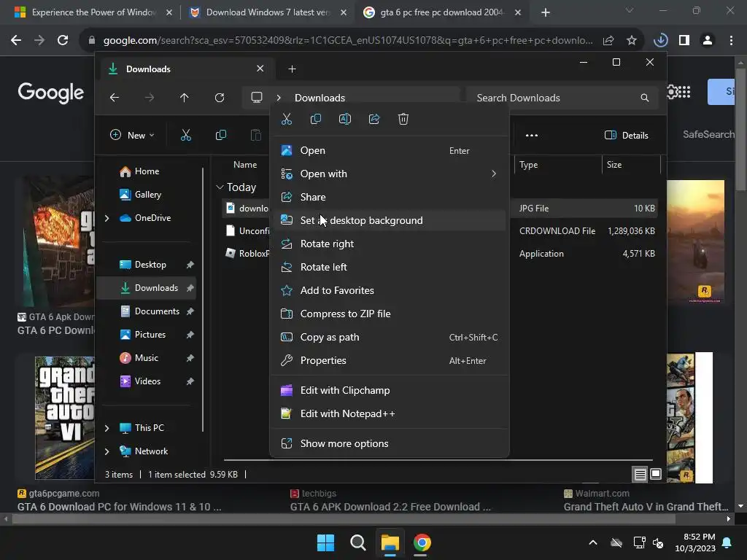Choose Edit with Clipchamp
The image size is (747, 560).
[390, 391]
